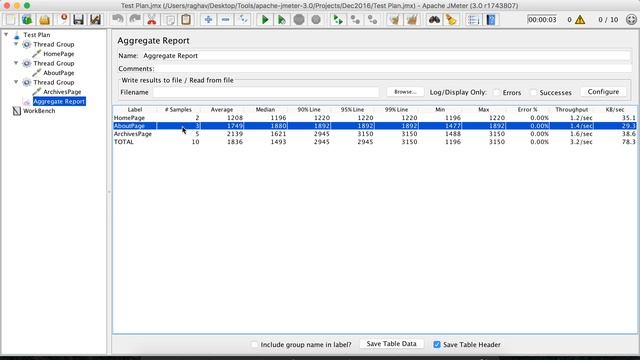640x360 pixels.
Task: Click the Remote Start All icon
Action: pyautogui.click(x=338, y=20)
